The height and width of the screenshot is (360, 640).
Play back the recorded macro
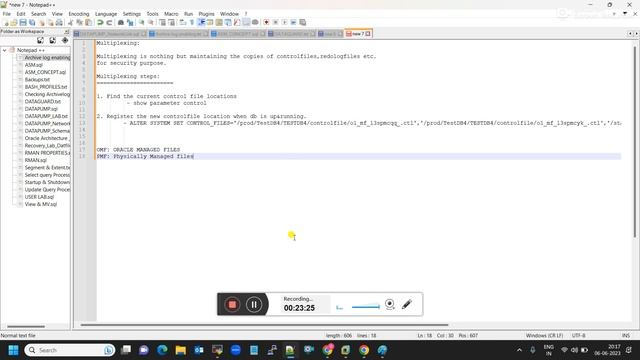284,22
